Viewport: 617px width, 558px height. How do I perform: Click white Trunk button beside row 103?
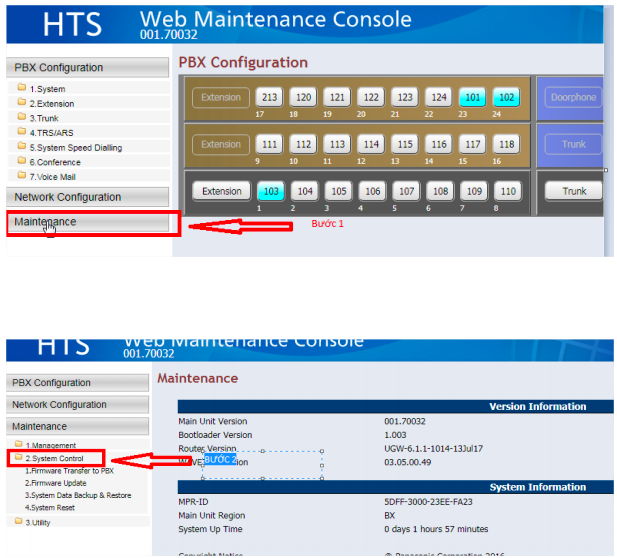click(574, 191)
